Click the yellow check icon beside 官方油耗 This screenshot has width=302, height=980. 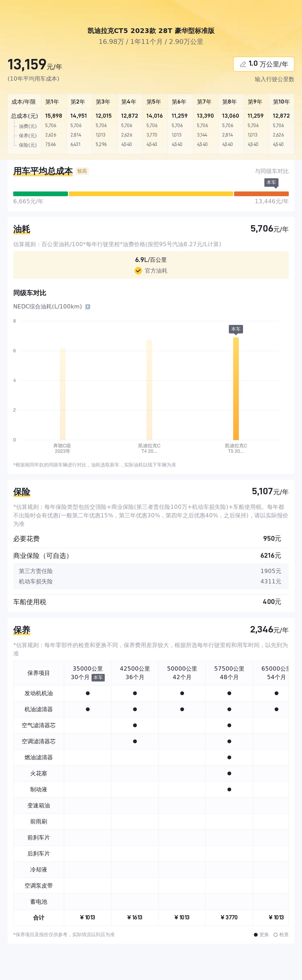coord(138,270)
